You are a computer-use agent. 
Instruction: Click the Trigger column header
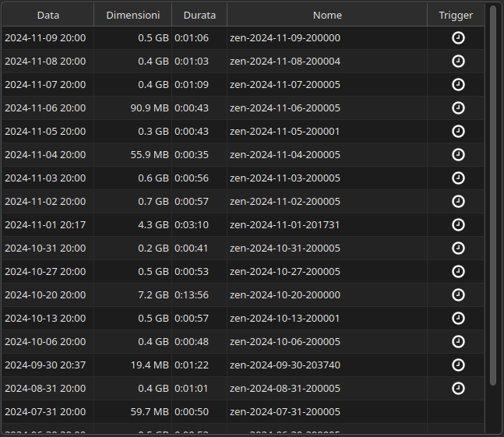456,15
